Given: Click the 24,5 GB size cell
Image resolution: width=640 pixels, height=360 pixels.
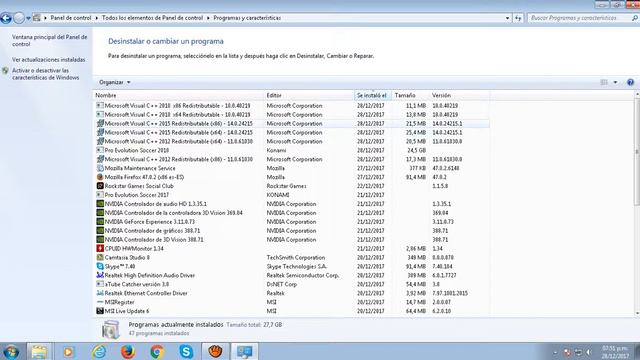Looking at the screenshot, I should 416,150.
